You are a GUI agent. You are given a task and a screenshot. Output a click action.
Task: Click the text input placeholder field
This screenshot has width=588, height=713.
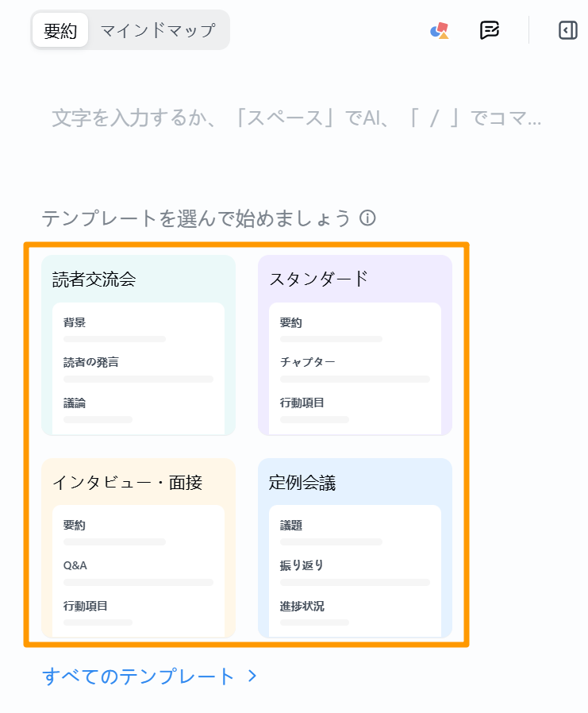coord(296,118)
